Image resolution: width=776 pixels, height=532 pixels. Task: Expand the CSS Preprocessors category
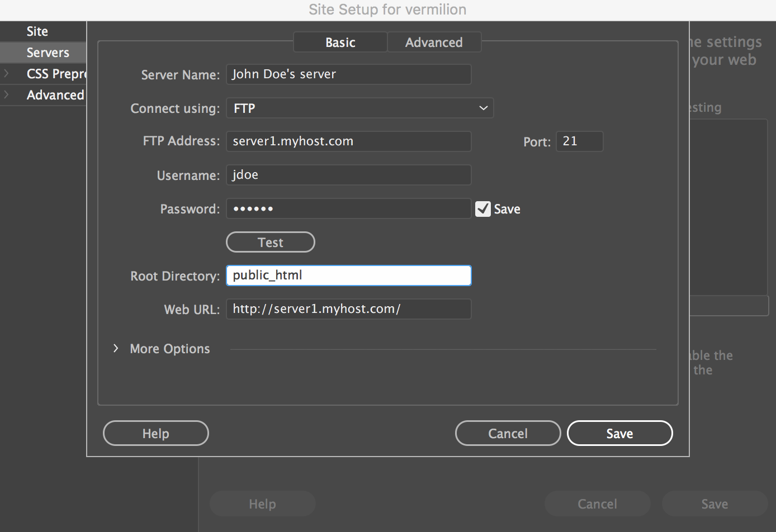tap(8, 73)
